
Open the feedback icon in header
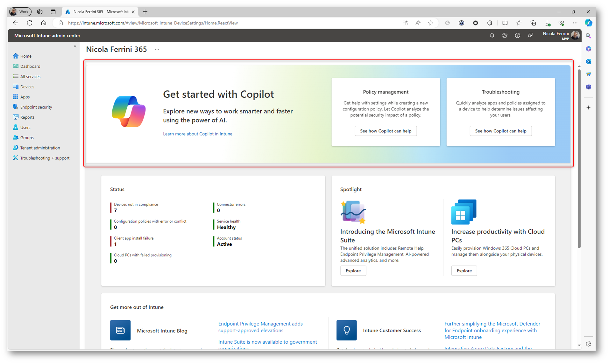click(x=530, y=36)
